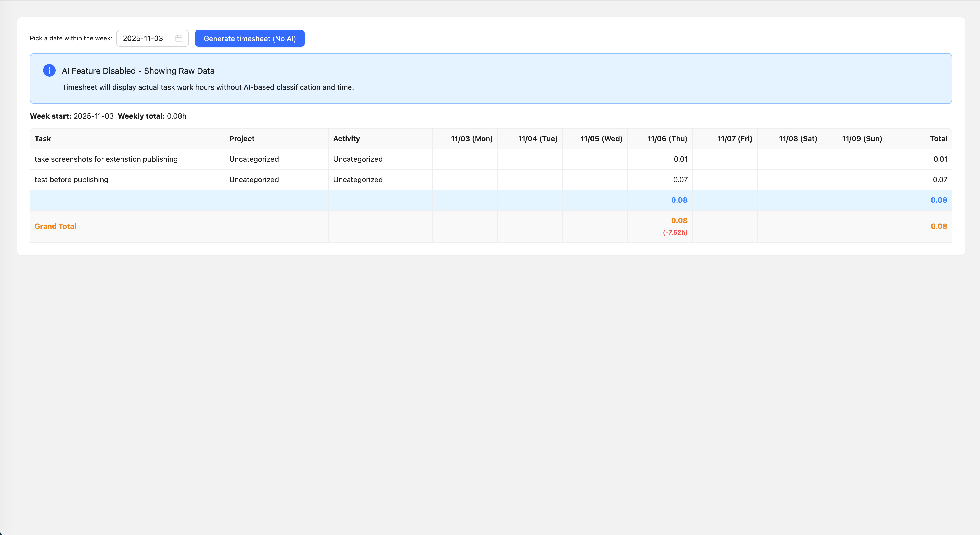The width and height of the screenshot is (980, 535).
Task: Click the orange 0.08 grand total value
Action: point(939,226)
